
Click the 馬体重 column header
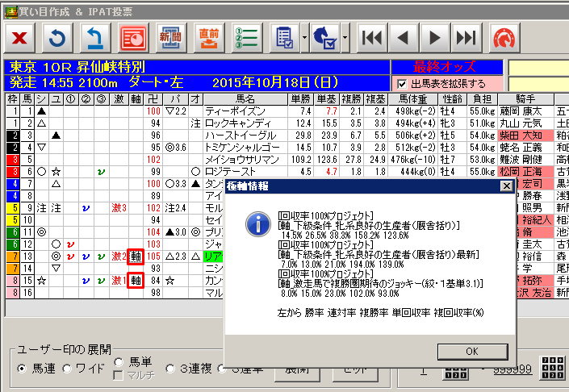pyautogui.click(x=412, y=98)
